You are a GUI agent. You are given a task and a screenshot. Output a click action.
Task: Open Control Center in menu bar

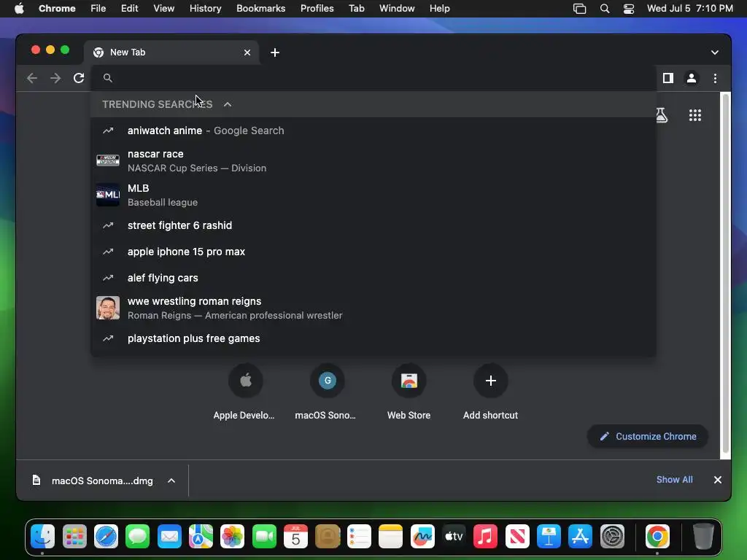pos(629,9)
